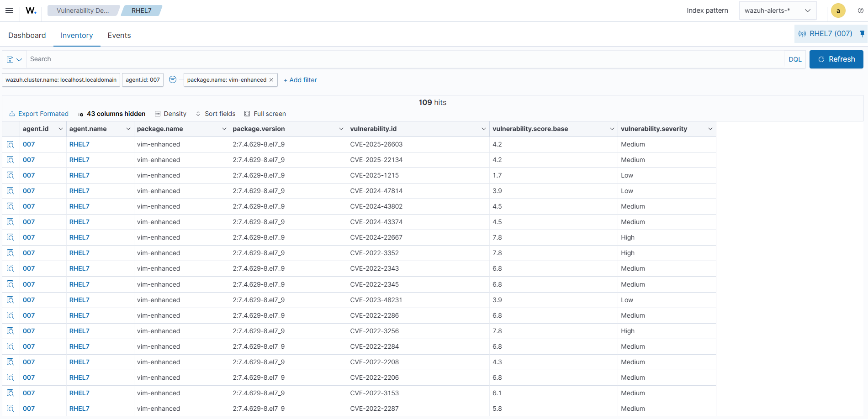Inspect document details for CVE-2025-26603 row
This screenshot has width=868, height=419.
tap(11, 145)
